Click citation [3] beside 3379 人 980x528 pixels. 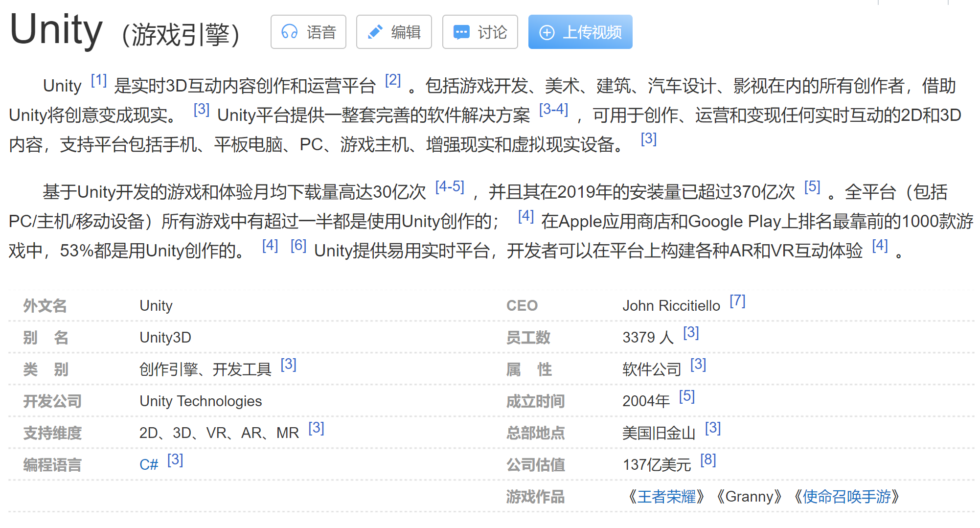691,333
